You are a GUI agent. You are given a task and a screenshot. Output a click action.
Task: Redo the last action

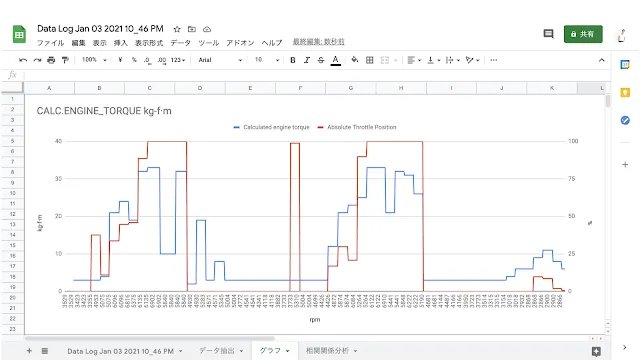click(37, 60)
